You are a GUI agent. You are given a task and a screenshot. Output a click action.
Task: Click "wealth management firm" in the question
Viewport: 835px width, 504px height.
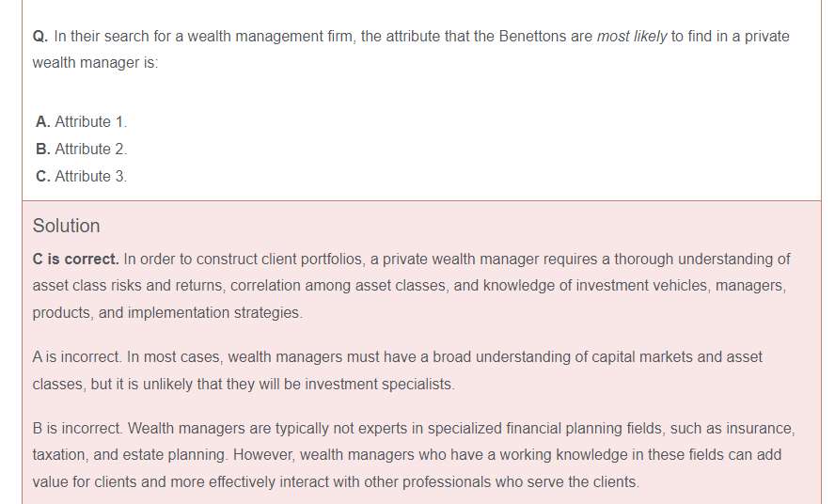262,37
